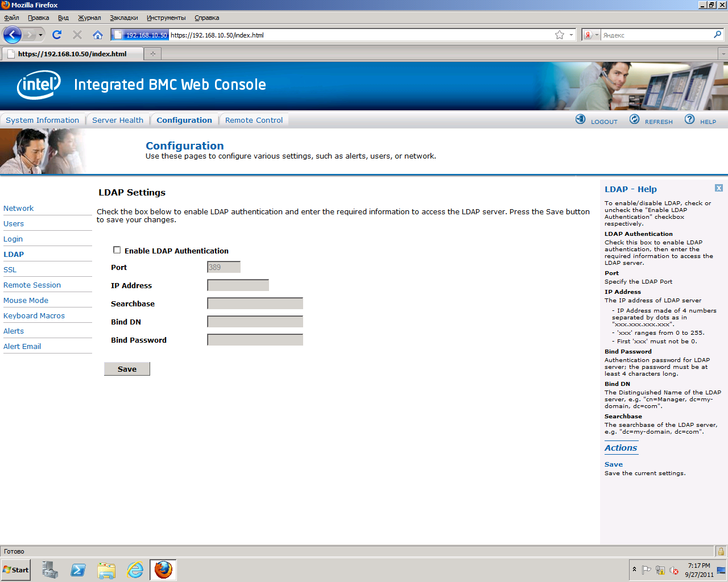Open the Keyboard Macros settings link
This screenshot has width=728, height=582.
[34, 315]
